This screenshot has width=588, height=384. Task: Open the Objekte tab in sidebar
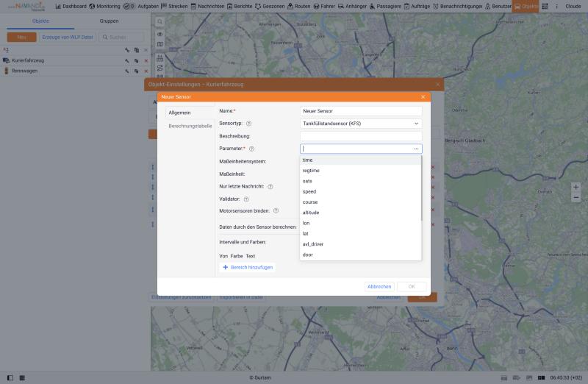(40, 21)
